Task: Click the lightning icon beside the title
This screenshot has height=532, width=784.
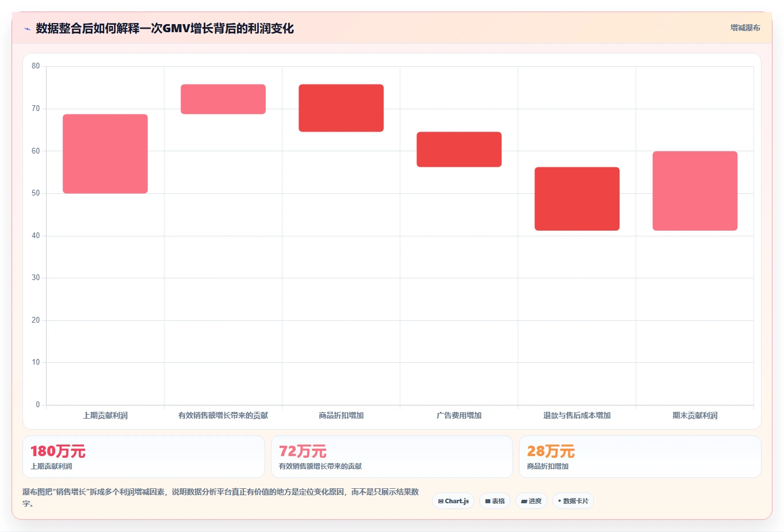Action: (x=27, y=29)
